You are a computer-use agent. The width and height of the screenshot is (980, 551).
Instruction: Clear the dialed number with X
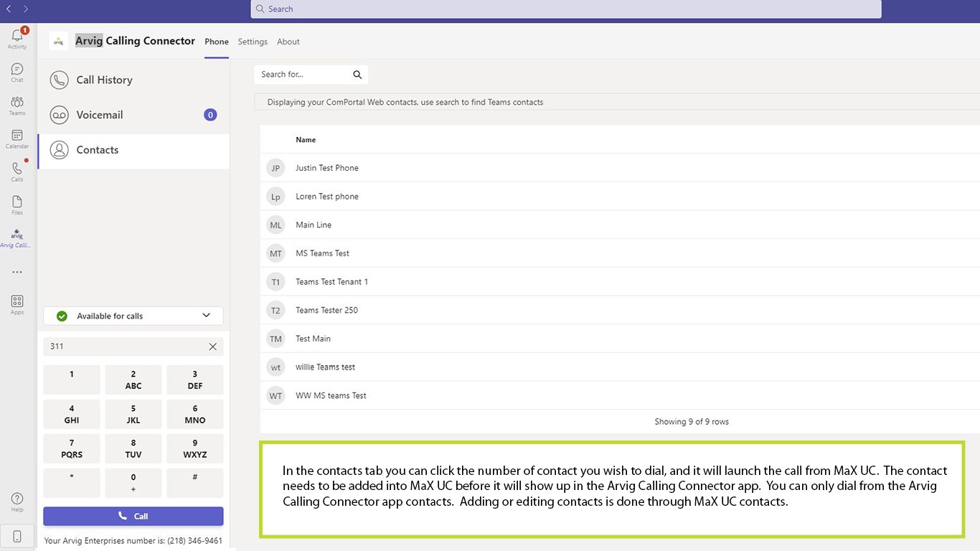[x=213, y=347]
